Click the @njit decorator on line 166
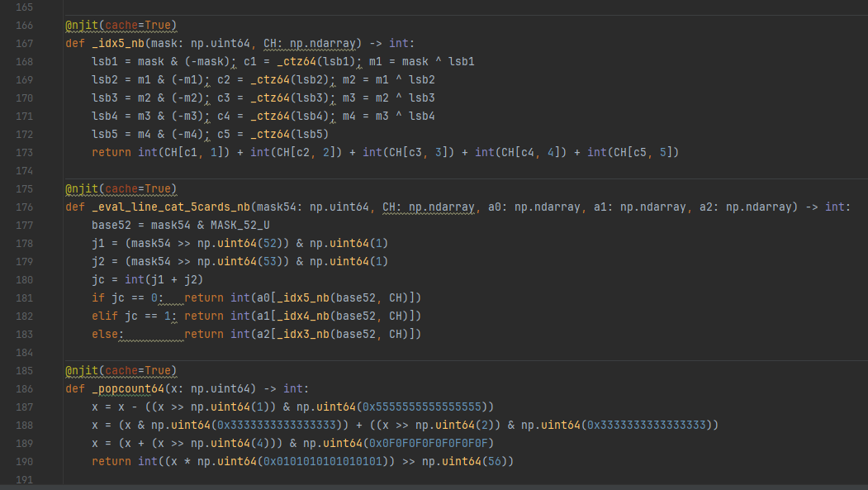Viewport: 868px width, 490px height. (82, 26)
